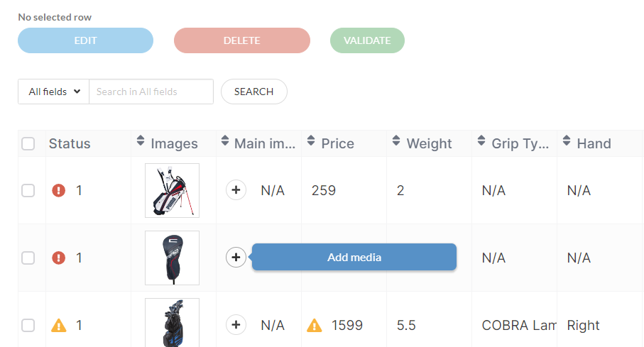The height and width of the screenshot is (347, 644).
Task: Check the second row's checkbox
Action: click(28, 258)
